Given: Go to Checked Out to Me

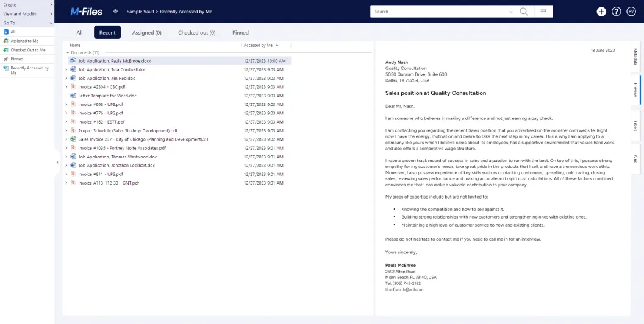Looking at the screenshot, I should pos(27,50).
